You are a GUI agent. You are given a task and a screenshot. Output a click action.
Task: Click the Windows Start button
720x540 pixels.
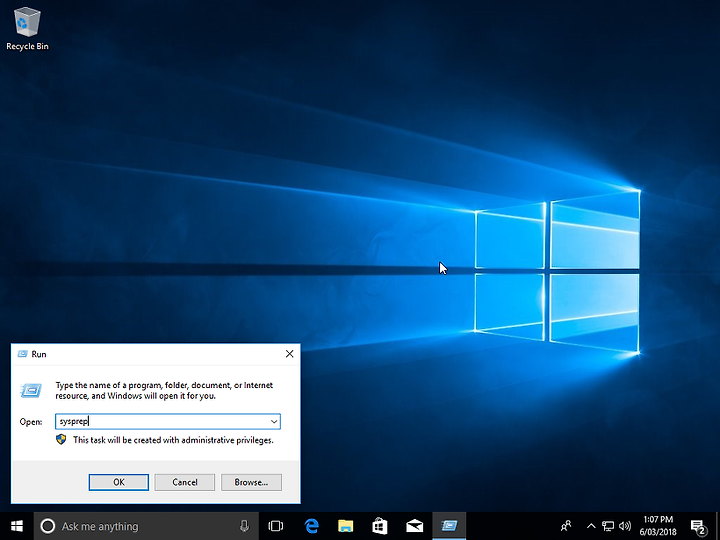coord(17,526)
